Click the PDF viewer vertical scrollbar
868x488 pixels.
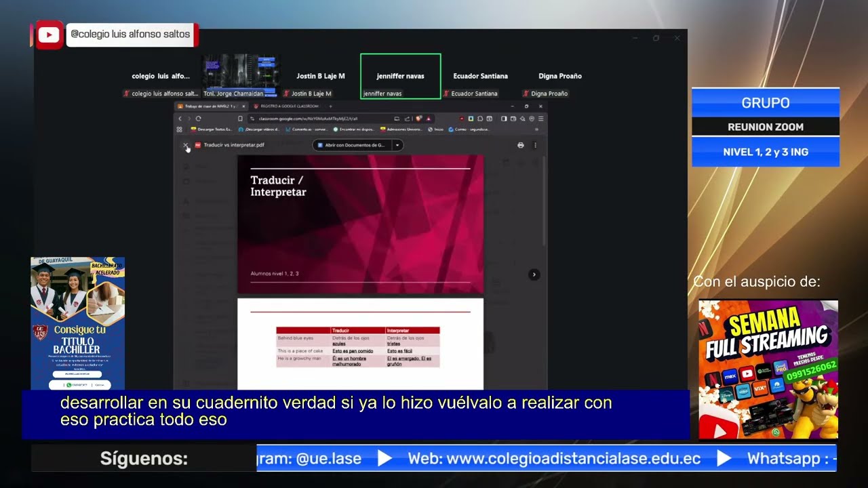pos(543,200)
